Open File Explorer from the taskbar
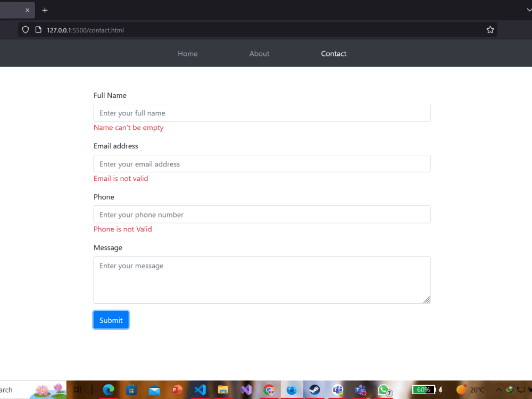The image size is (532, 399). click(223, 390)
